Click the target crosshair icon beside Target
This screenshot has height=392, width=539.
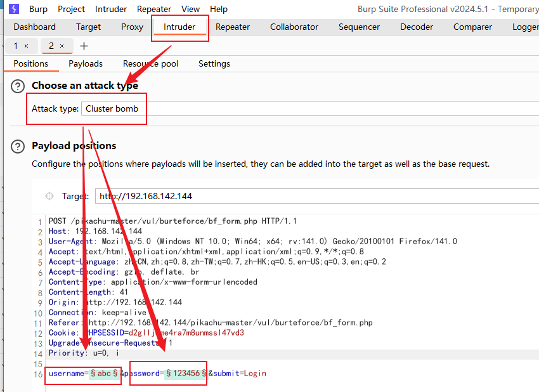[49, 196]
